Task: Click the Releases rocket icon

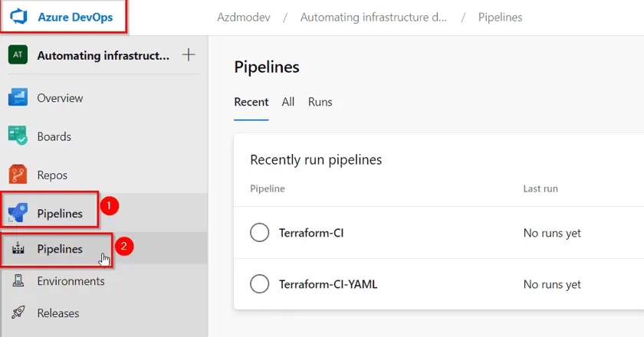Action: tap(18, 312)
